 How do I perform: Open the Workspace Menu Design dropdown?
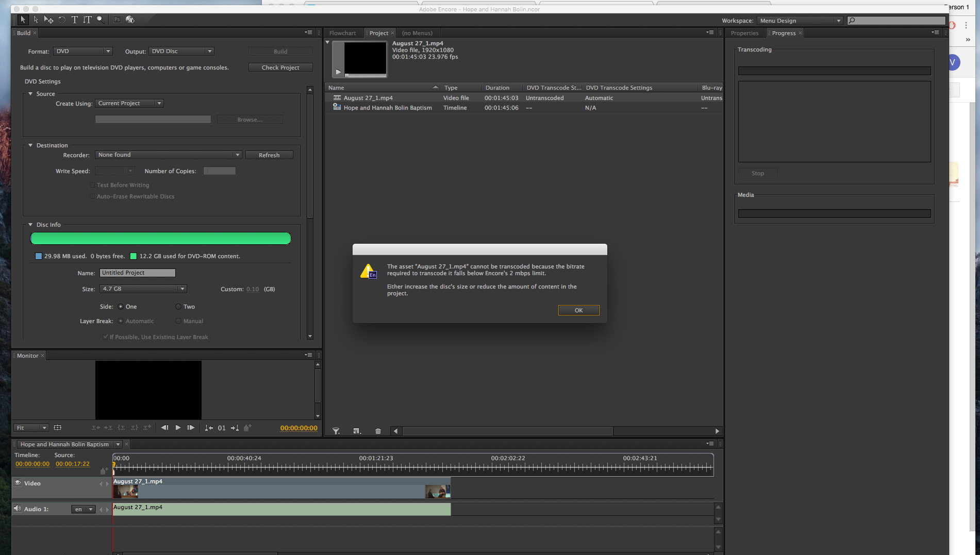click(801, 21)
